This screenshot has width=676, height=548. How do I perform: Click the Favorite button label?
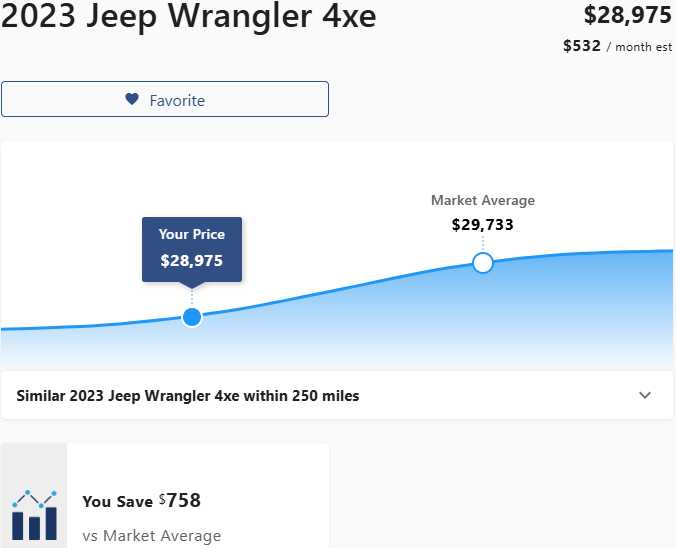(177, 100)
